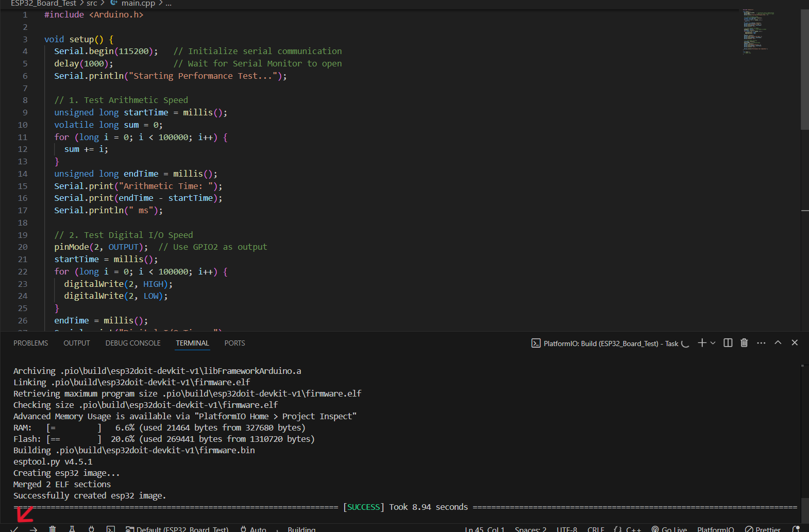Click the 'esptool.py v4.5.1' terminal line
Viewport: 809px width, 532px height.
pos(53,462)
